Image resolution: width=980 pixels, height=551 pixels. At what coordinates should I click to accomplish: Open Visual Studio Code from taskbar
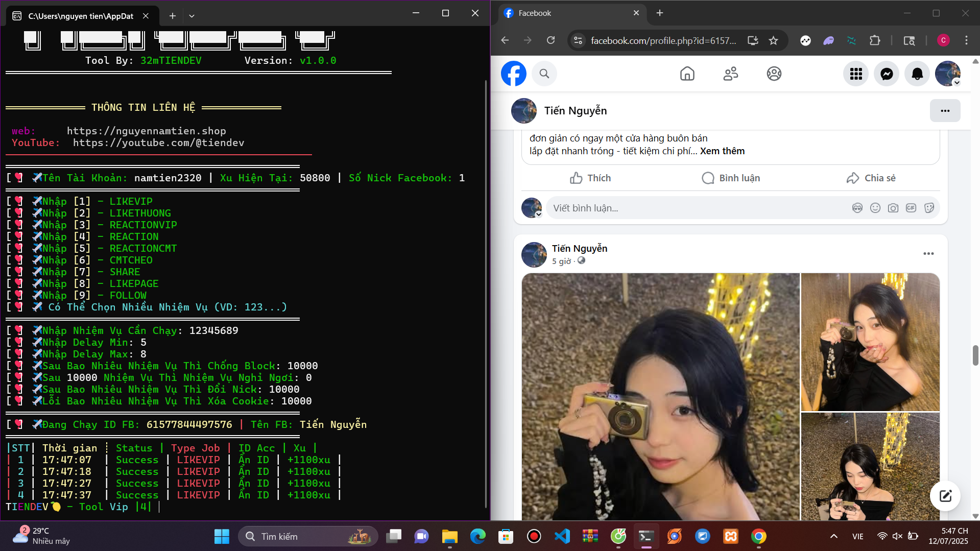[562, 536]
